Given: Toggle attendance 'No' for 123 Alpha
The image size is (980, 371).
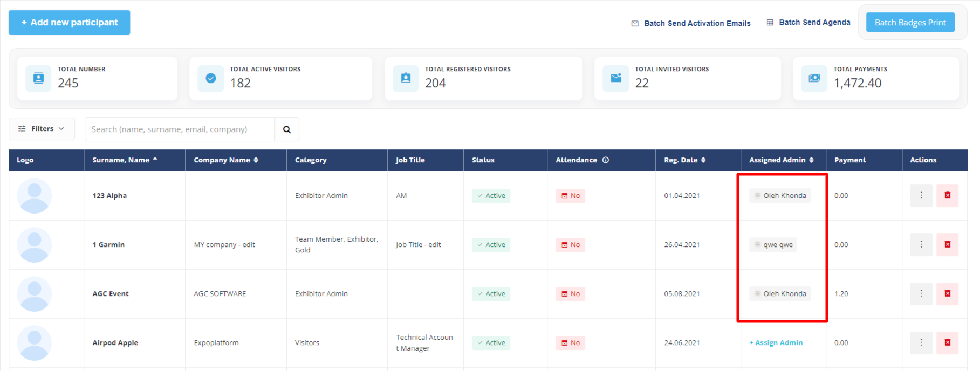Looking at the screenshot, I should [570, 196].
